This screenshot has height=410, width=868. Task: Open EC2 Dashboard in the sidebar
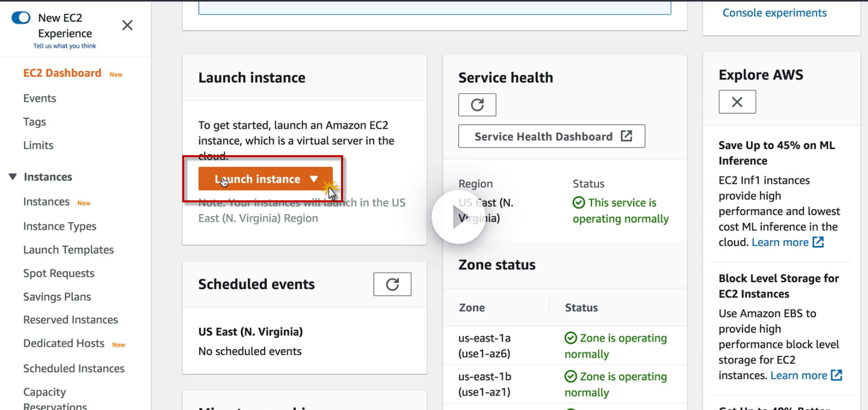pos(62,73)
